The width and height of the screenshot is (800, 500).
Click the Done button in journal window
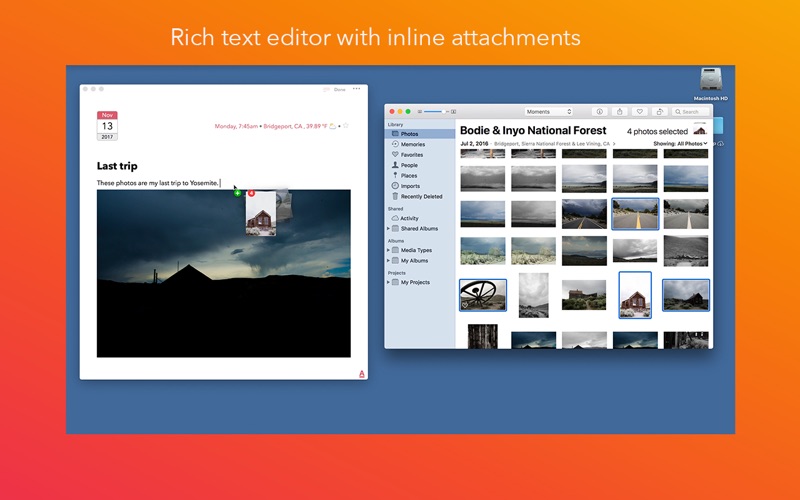[340, 90]
